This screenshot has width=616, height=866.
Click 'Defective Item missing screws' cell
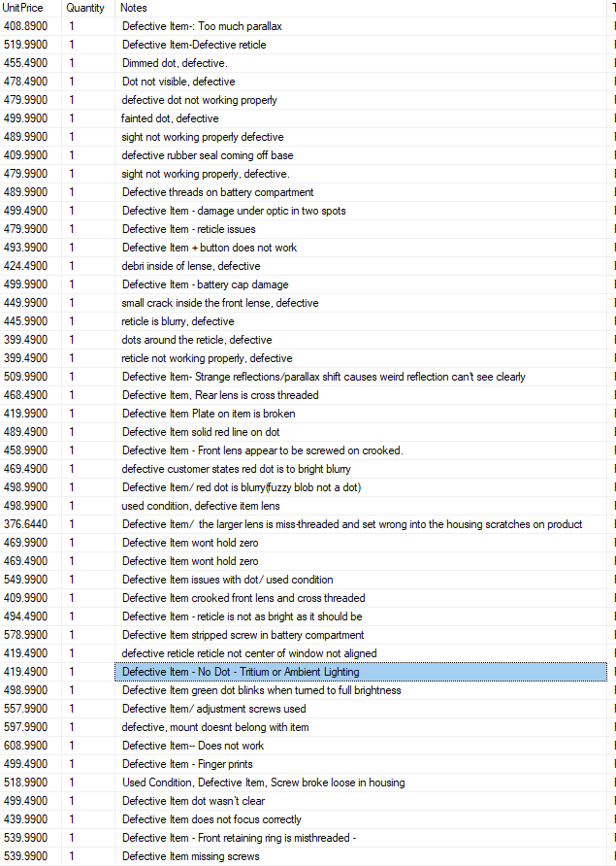coord(361,856)
